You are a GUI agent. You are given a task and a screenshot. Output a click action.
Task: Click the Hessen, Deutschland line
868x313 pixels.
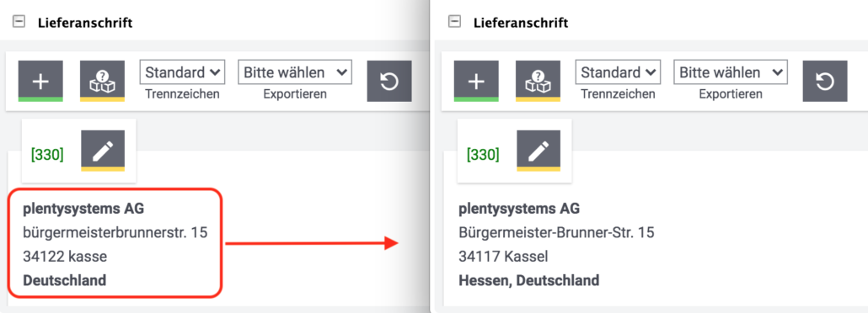[x=528, y=280]
